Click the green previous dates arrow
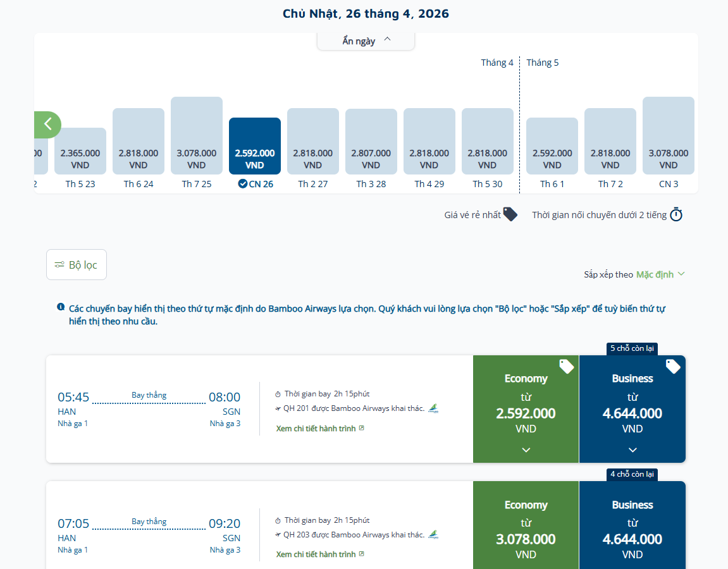728x569 pixels. pos(48,125)
